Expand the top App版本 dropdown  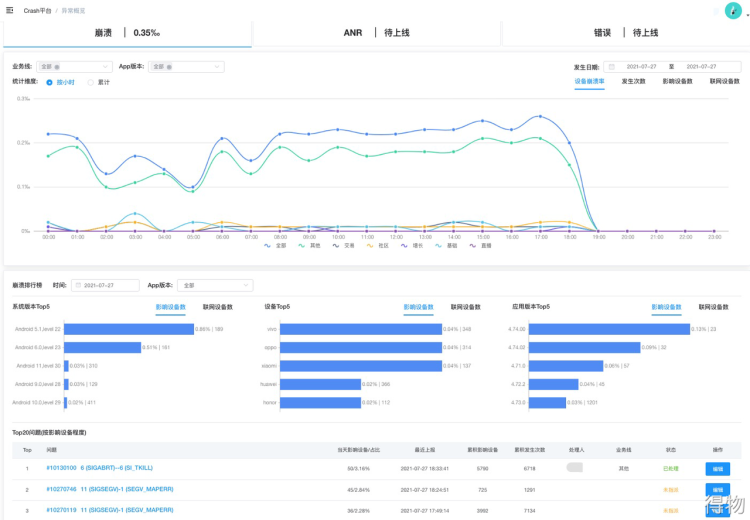[x=218, y=67]
